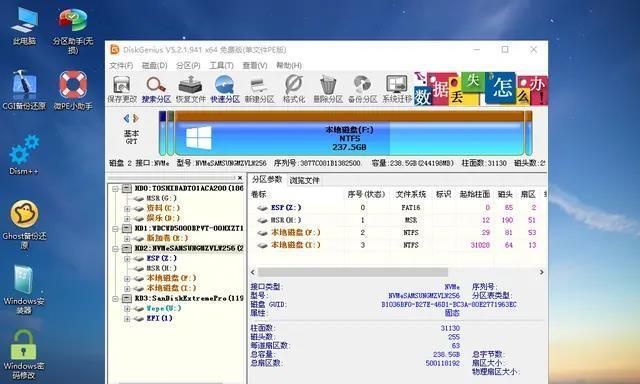Click the 文件系统 column header
640x384 pixels.
click(411, 195)
